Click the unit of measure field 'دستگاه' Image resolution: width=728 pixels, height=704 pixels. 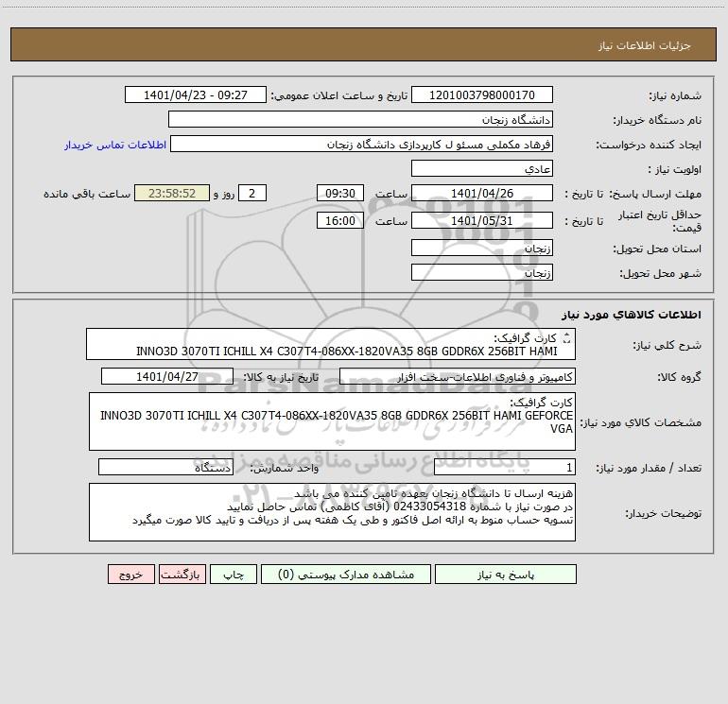(x=165, y=468)
